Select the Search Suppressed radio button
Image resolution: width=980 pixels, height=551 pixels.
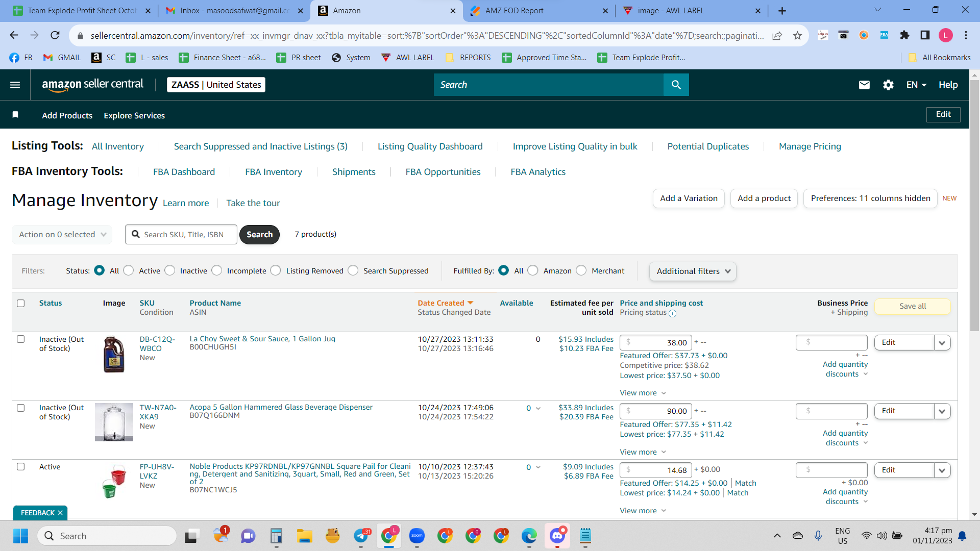click(353, 270)
